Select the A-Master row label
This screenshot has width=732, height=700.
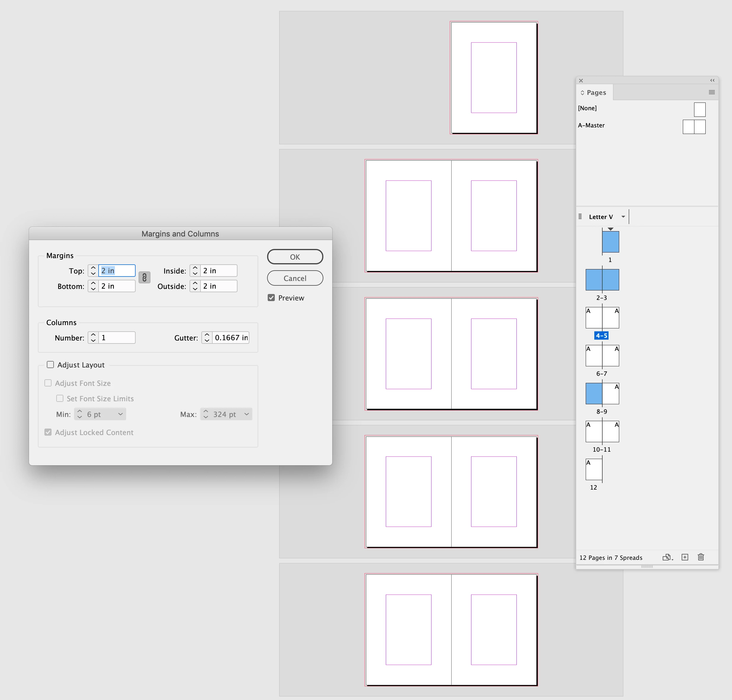click(x=591, y=125)
